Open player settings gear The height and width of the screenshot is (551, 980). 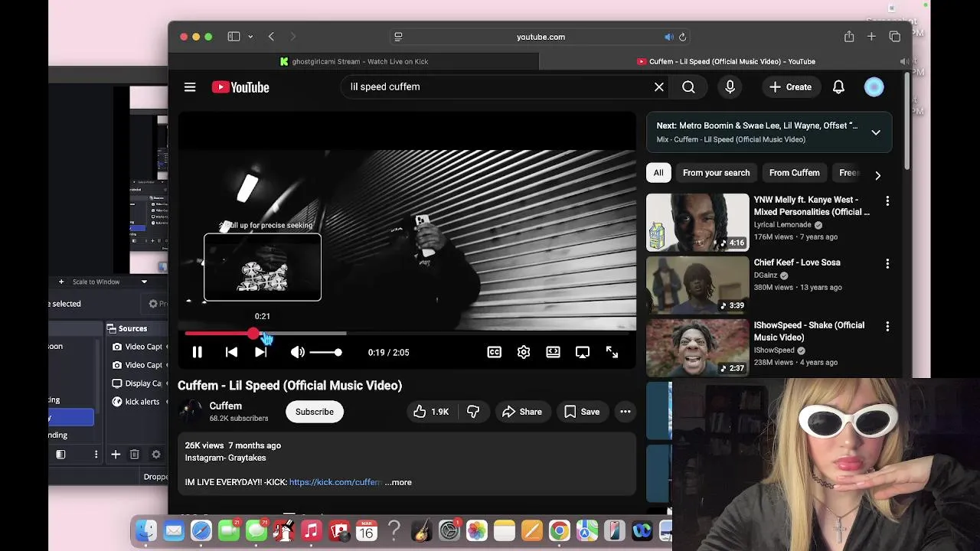[x=524, y=352]
